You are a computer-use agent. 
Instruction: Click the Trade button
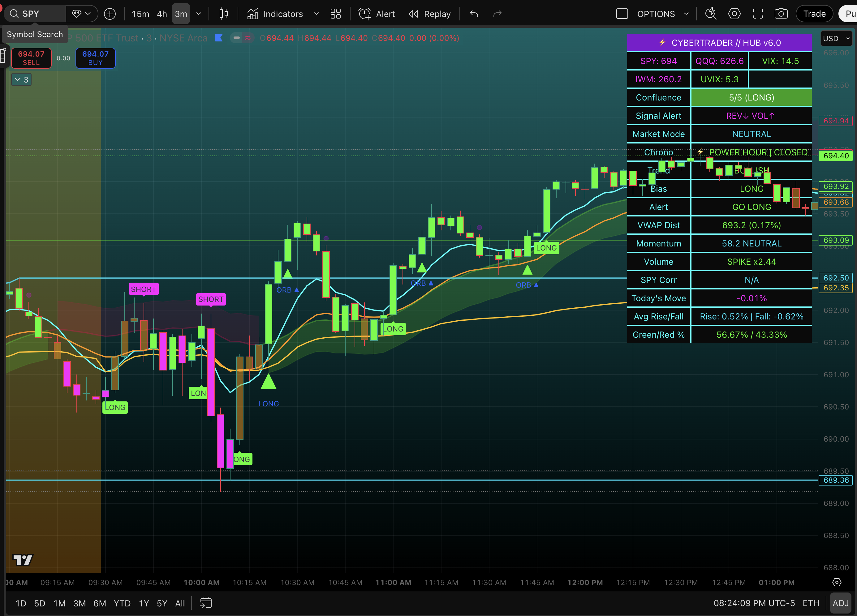(814, 14)
